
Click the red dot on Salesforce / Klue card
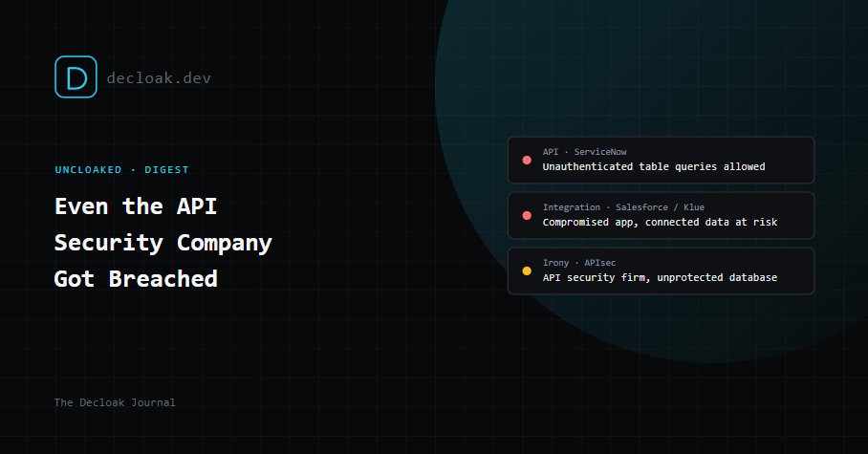point(527,215)
